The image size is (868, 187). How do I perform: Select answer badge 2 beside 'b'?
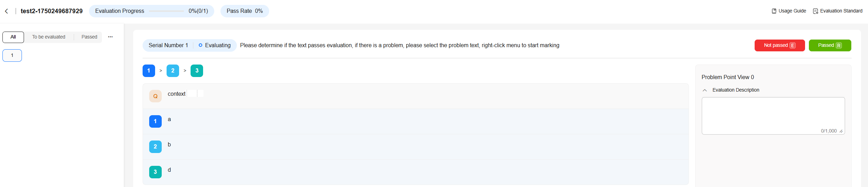coord(155,147)
